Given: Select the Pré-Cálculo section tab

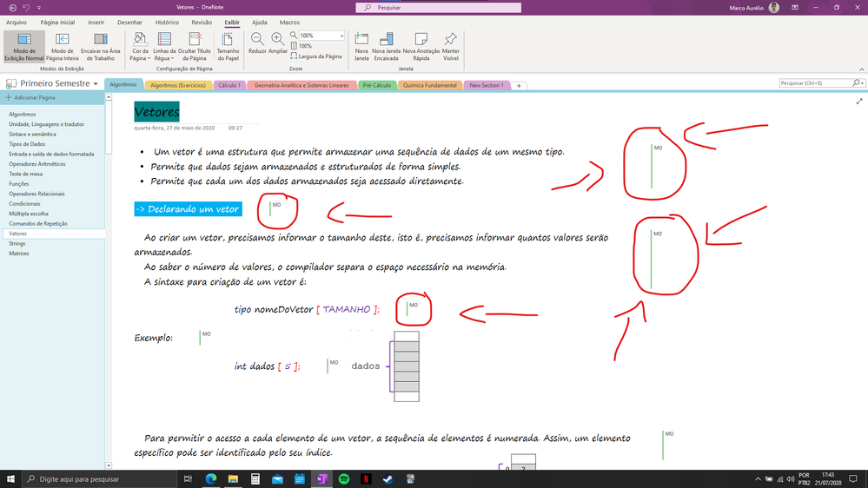Looking at the screenshot, I should [376, 85].
